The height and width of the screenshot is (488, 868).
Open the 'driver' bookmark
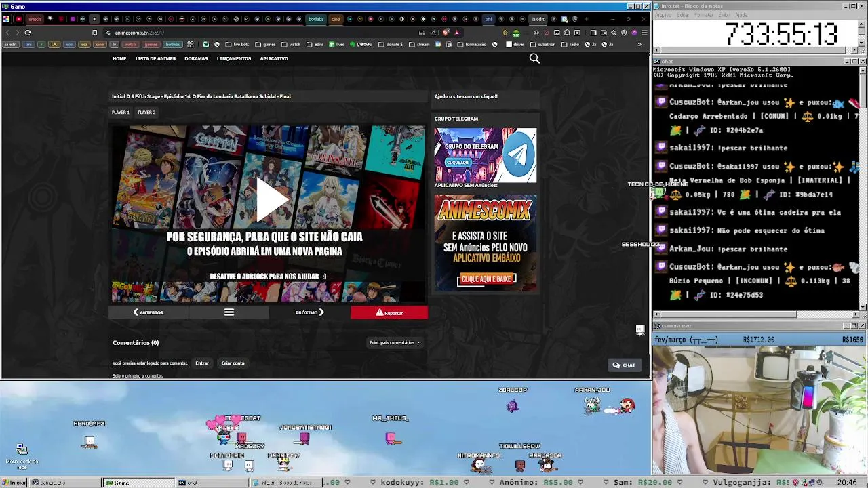pyautogui.click(x=515, y=45)
